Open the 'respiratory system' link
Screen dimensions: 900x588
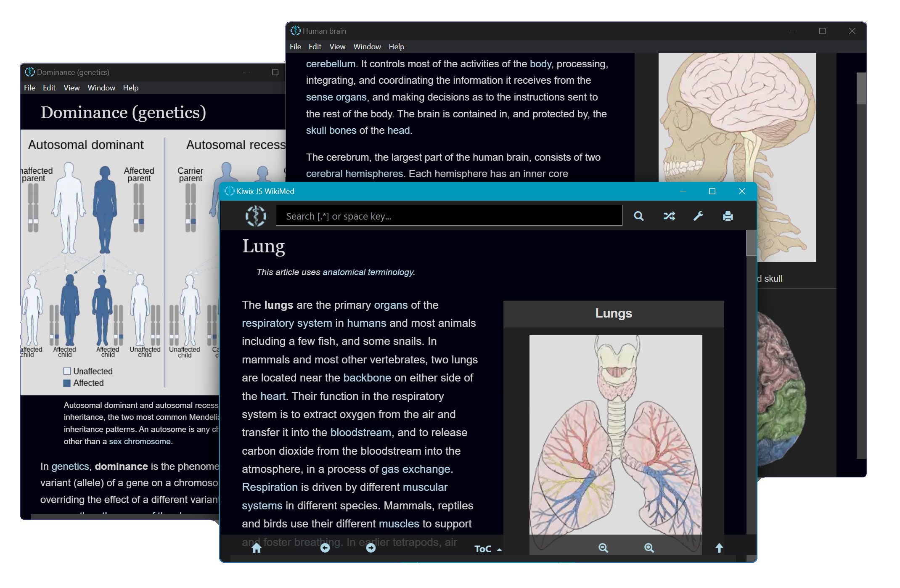287,323
